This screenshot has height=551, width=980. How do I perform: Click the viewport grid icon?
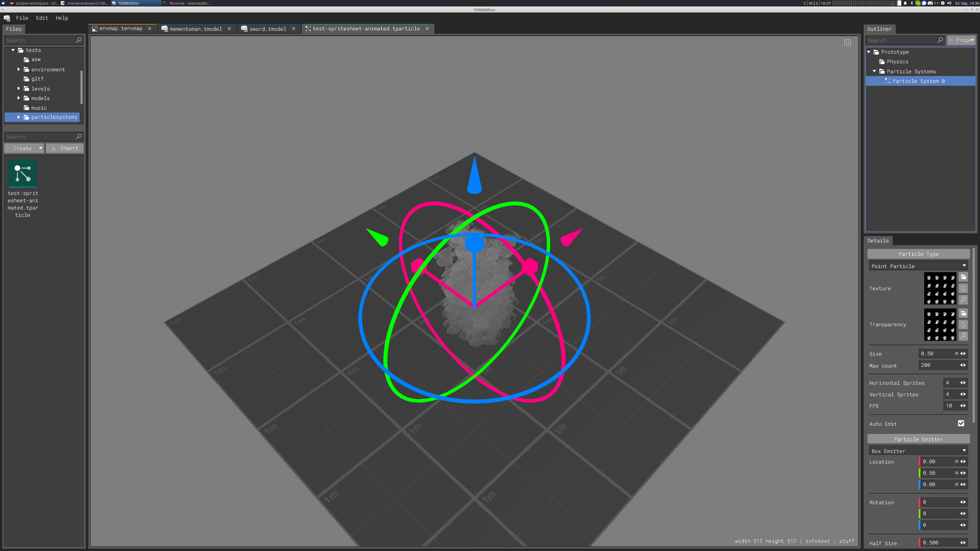(847, 42)
